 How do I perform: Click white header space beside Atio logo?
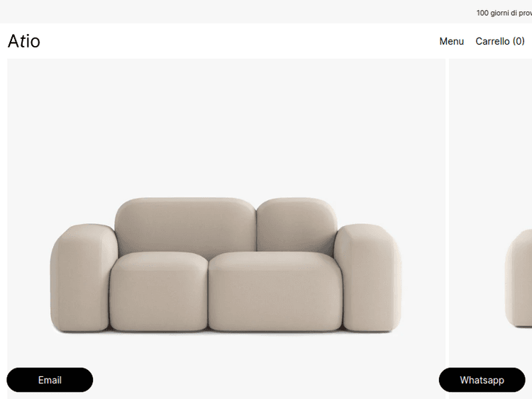pos(238,41)
